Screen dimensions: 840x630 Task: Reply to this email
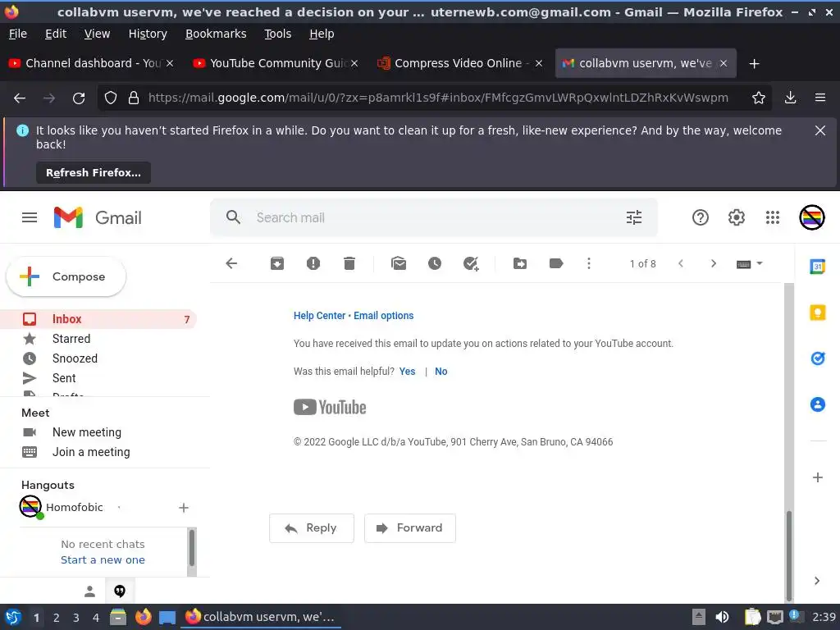click(x=311, y=528)
